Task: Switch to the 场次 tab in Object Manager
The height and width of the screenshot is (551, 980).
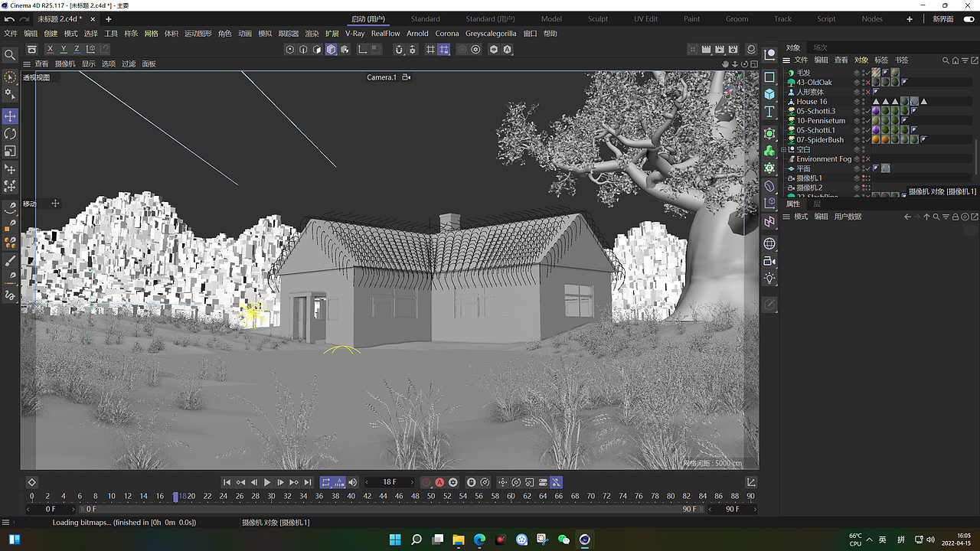Action: (x=818, y=47)
